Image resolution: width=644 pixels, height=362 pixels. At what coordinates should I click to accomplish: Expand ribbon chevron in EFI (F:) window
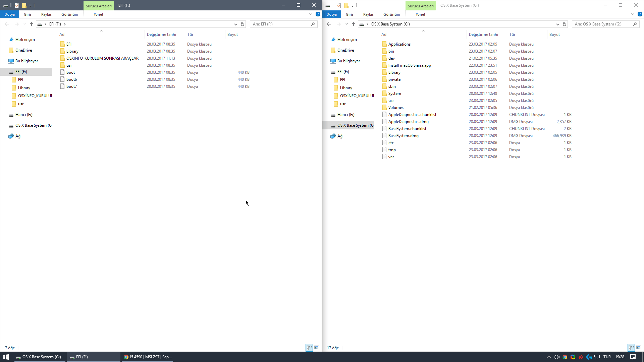(x=311, y=14)
